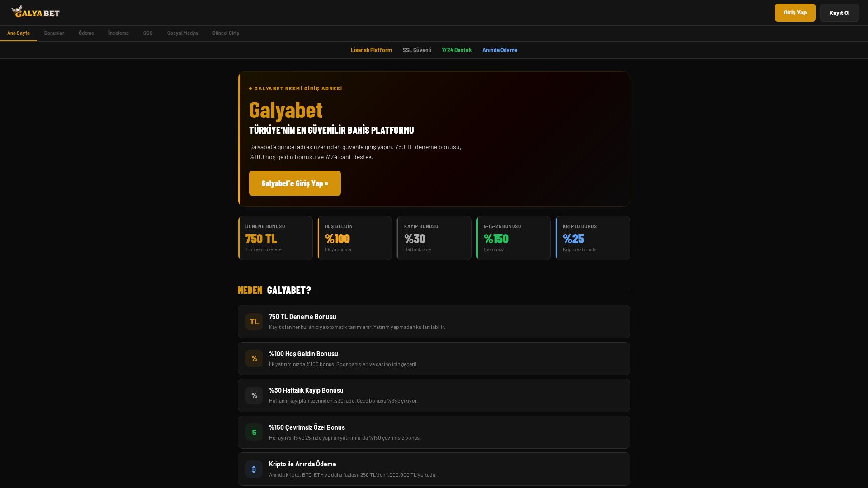Click the SSL Güvenli label
The image size is (868, 488).
click(417, 50)
